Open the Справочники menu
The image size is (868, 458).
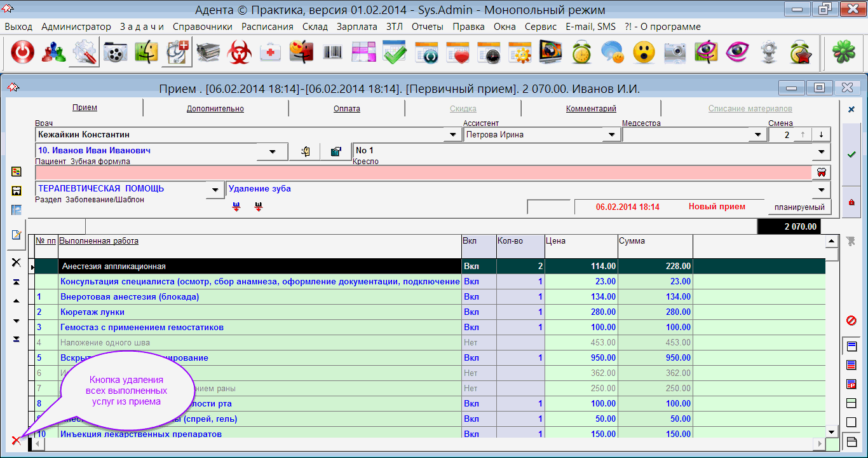pos(202,27)
